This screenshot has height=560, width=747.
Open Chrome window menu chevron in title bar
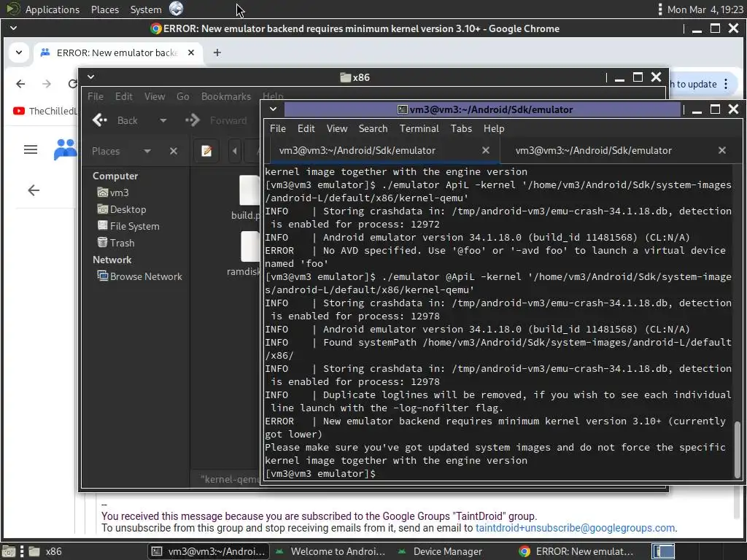point(13,28)
